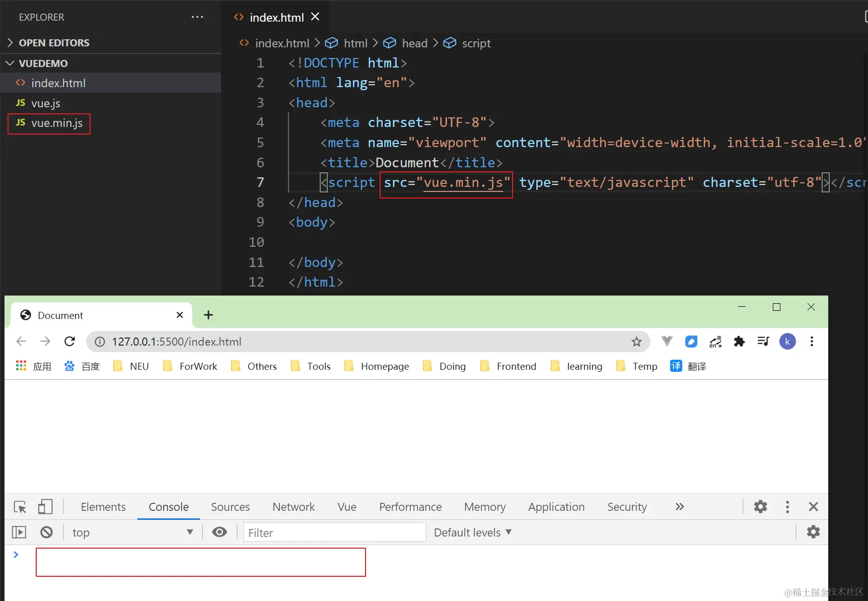Go forward in browser history

45,342
